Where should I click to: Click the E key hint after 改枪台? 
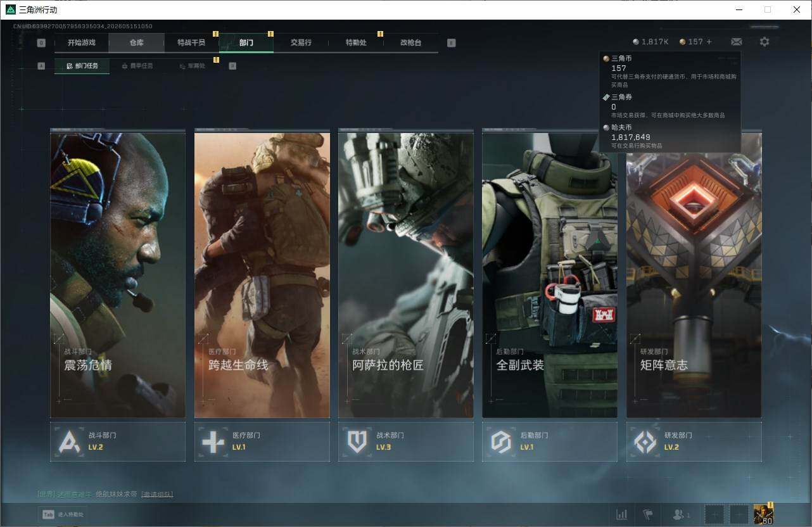(x=451, y=43)
